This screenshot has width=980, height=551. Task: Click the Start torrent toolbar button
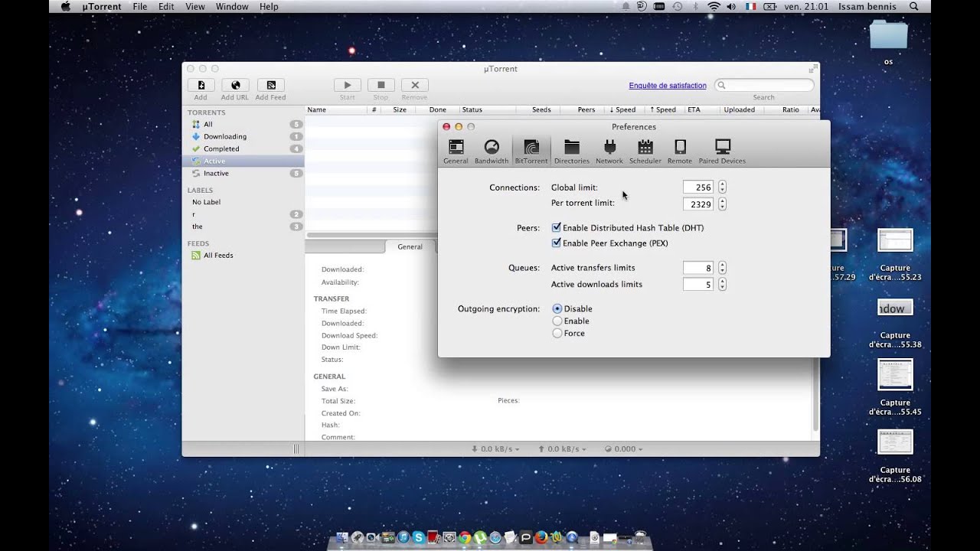coord(348,85)
